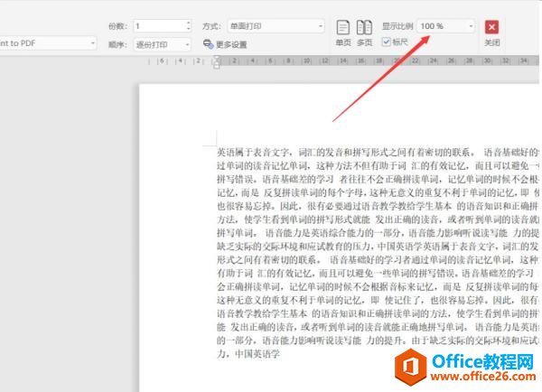542x392 pixels.
Task: Select the 单页 single page view icon
Action: 343,28
